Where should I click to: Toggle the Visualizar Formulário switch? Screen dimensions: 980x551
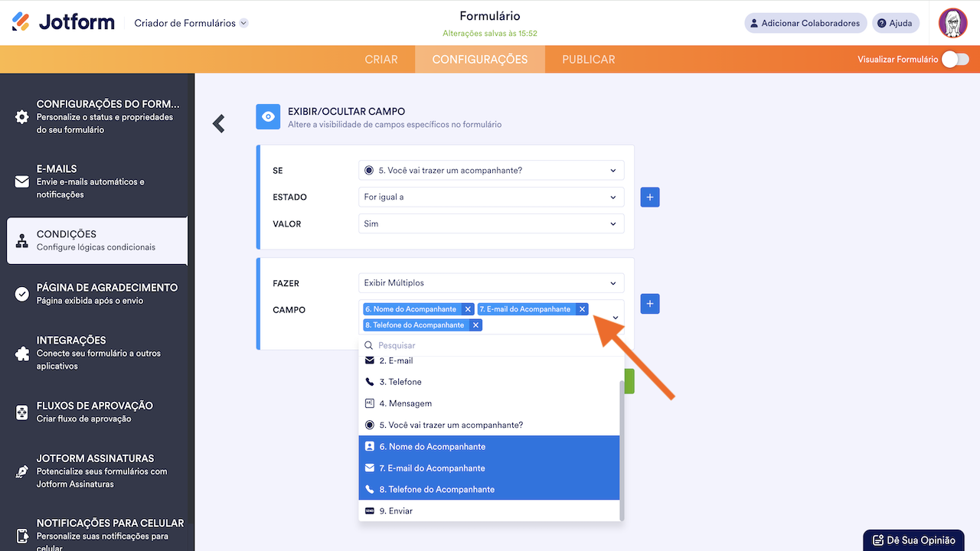pos(955,60)
